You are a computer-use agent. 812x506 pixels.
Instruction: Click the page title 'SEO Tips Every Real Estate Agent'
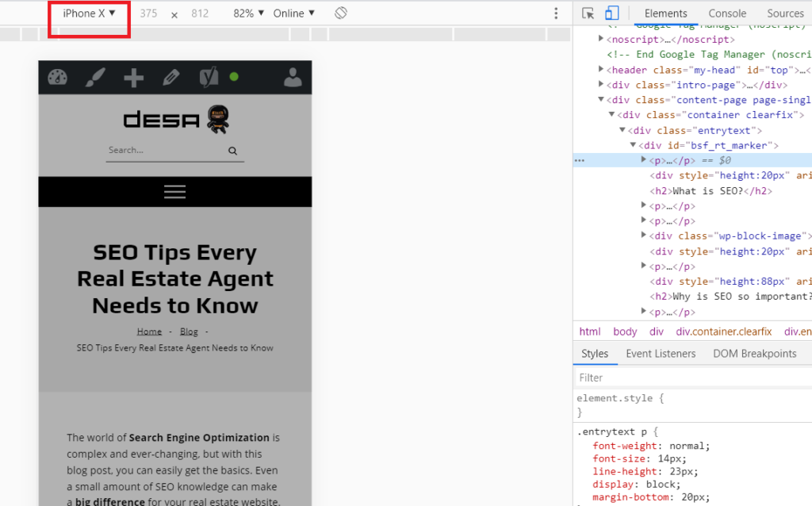tap(175, 278)
